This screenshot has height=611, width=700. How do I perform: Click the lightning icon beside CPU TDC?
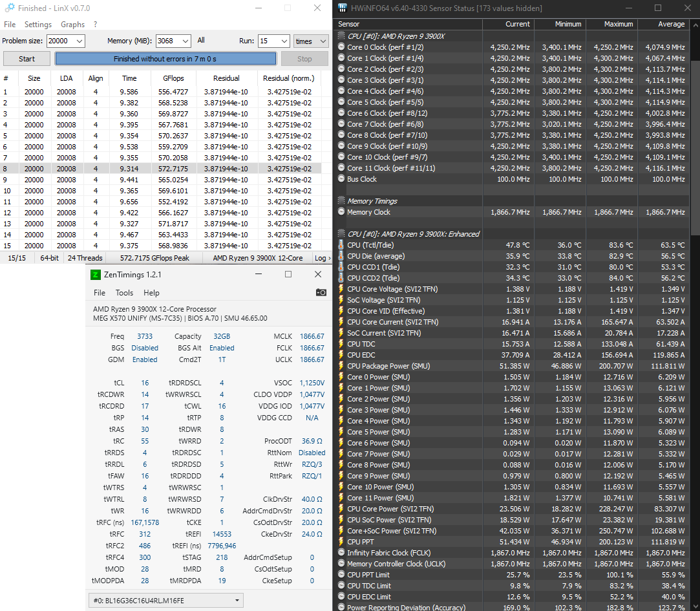(x=341, y=344)
